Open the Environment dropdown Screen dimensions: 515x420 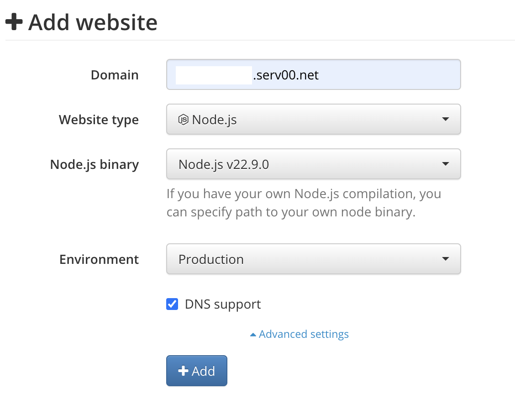coord(313,259)
